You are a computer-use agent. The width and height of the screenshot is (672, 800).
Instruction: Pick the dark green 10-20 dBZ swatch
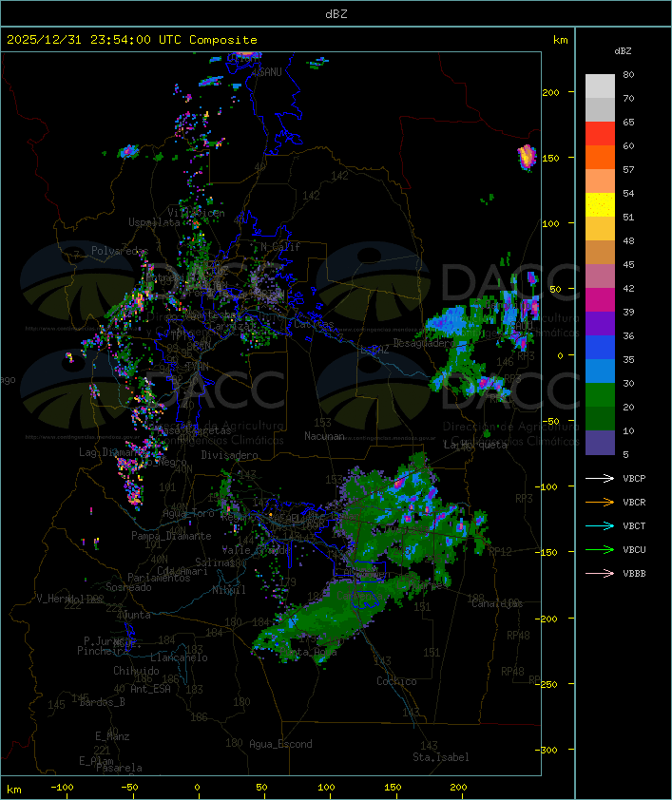coord(600,418)
